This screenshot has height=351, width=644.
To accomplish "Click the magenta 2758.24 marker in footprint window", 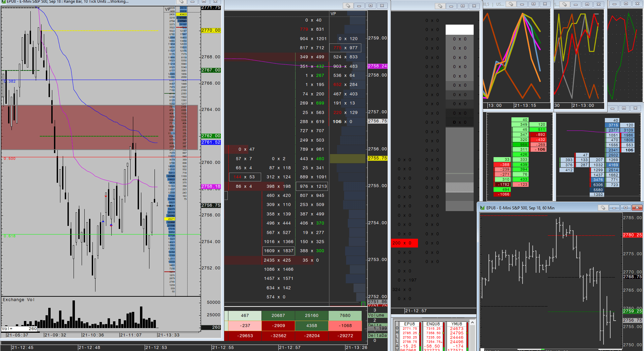I will coord(377,66).
